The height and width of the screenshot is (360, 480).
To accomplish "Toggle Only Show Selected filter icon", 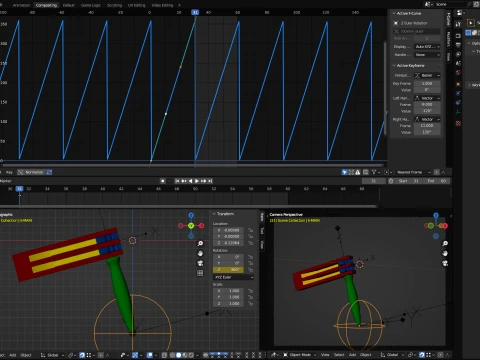I will click(x=345, y=172).
